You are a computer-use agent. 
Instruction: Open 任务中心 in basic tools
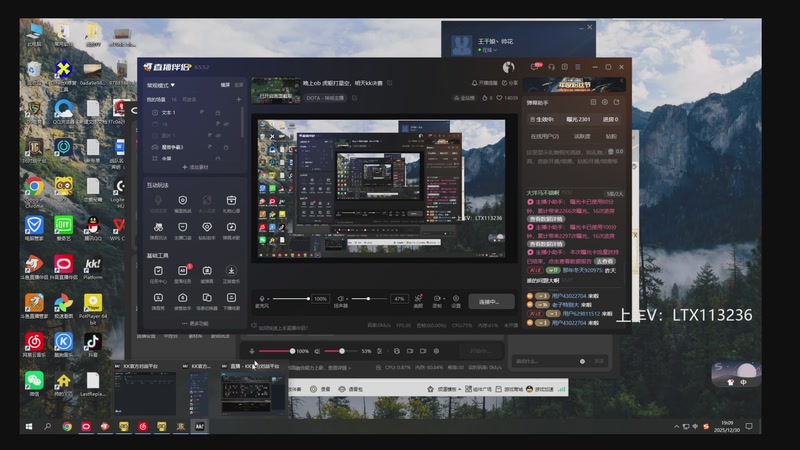tap(158, 273)
